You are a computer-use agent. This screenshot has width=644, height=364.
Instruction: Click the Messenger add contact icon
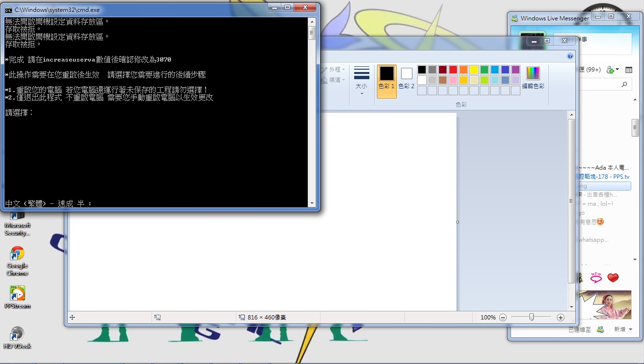611,70
